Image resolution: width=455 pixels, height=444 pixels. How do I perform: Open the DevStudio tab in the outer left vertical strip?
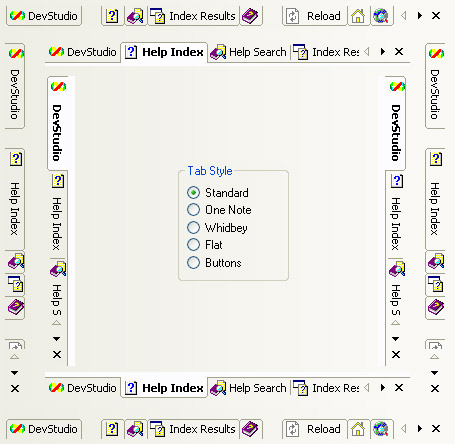(x=15, y=86)
